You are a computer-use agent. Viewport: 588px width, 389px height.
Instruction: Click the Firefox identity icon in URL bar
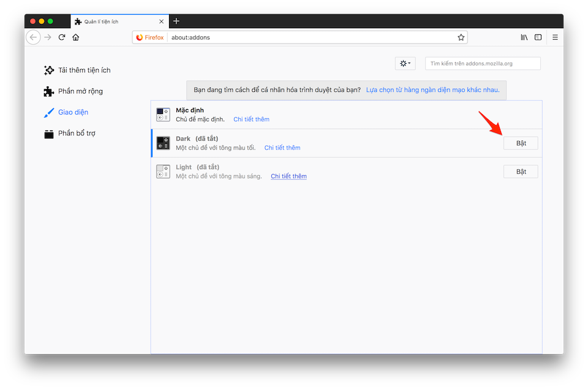tap(149, 37)
